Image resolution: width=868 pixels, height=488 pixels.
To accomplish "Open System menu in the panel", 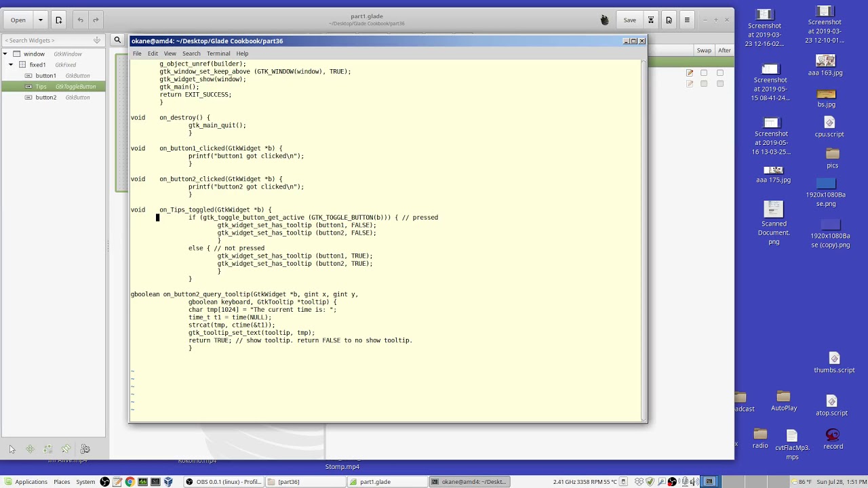I will click(85, 482).
